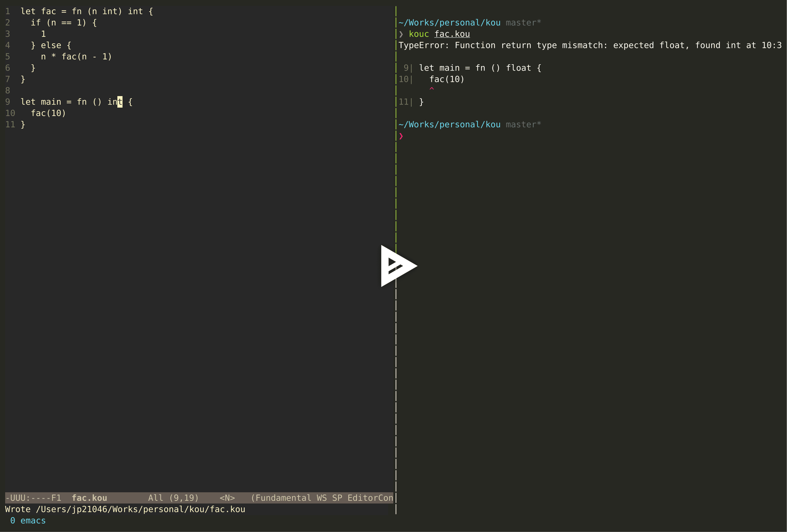This screenshot has width=787, height=532.
Task: Click the <N> indicator in the mode line
Action: [x=227, y=498]
